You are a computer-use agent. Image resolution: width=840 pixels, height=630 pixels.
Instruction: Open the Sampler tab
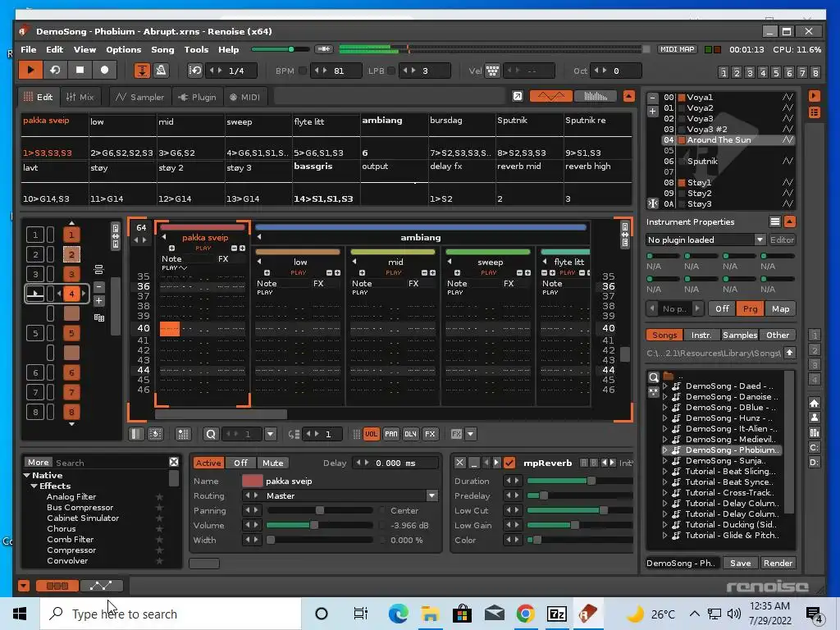(x=139, y=97)
